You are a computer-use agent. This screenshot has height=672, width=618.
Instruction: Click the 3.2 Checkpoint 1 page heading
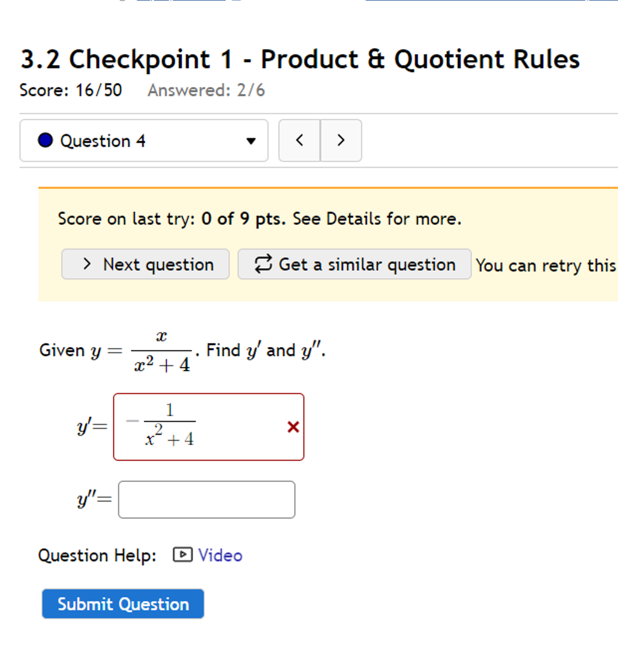299,59
